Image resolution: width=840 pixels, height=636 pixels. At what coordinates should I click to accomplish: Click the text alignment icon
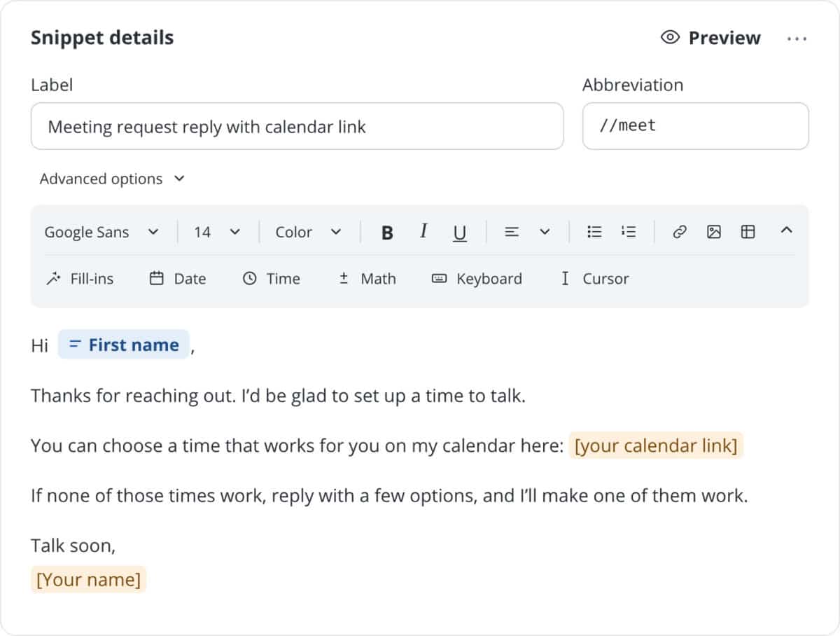click(512, 232)
